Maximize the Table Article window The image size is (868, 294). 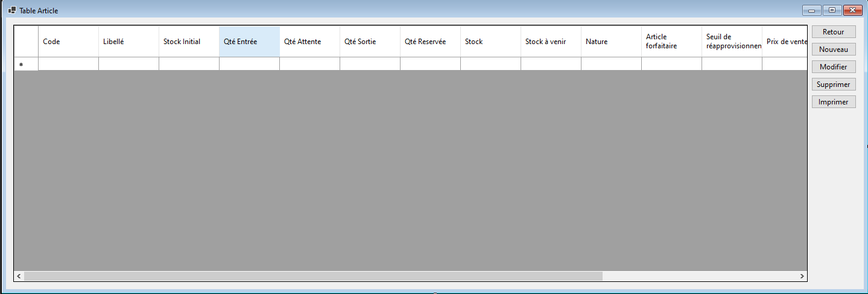[x=832, y=10]
